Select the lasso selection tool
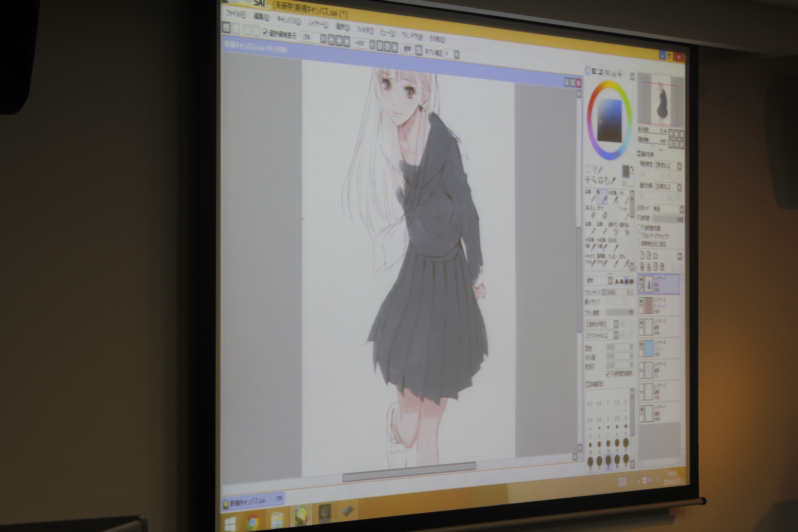The width and height of the screenshot is (798, 532). (x=594, y=169)
